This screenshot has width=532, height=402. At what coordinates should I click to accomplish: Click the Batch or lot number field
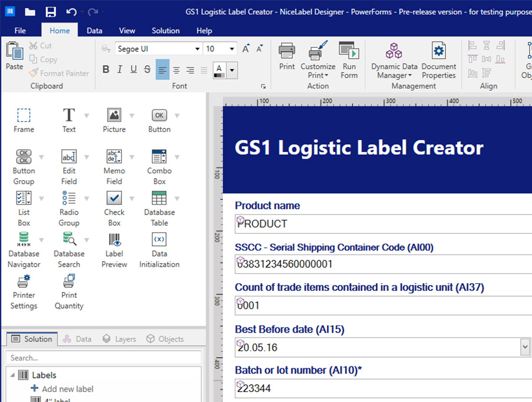pos(383,388)
